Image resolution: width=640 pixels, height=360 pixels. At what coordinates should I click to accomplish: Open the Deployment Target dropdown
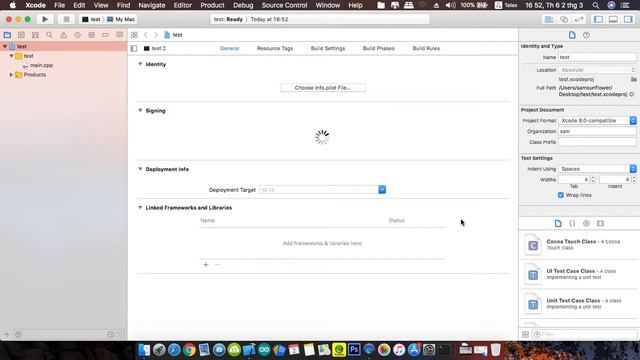coord(382,189)
